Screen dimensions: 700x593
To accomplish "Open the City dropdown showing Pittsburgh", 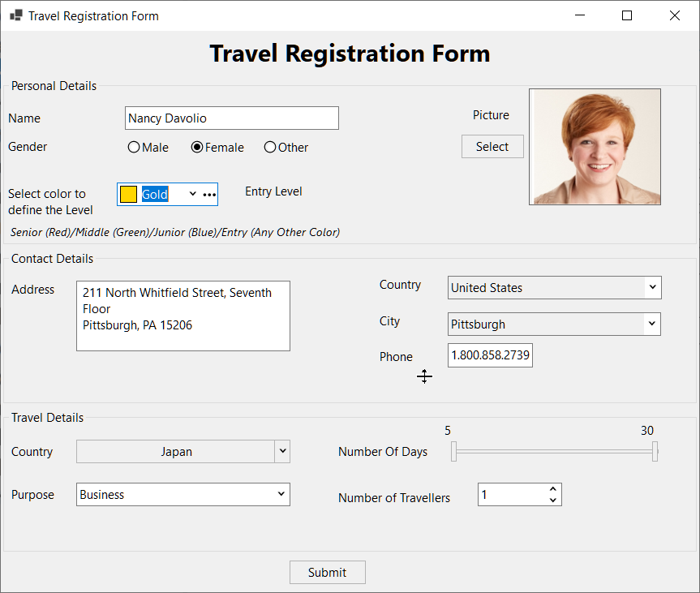I will coord(651,324).
